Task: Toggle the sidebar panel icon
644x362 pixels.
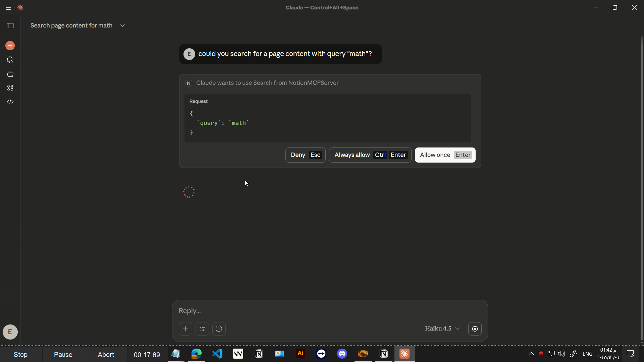Action: pyautogui.click(x=10, y=26)
